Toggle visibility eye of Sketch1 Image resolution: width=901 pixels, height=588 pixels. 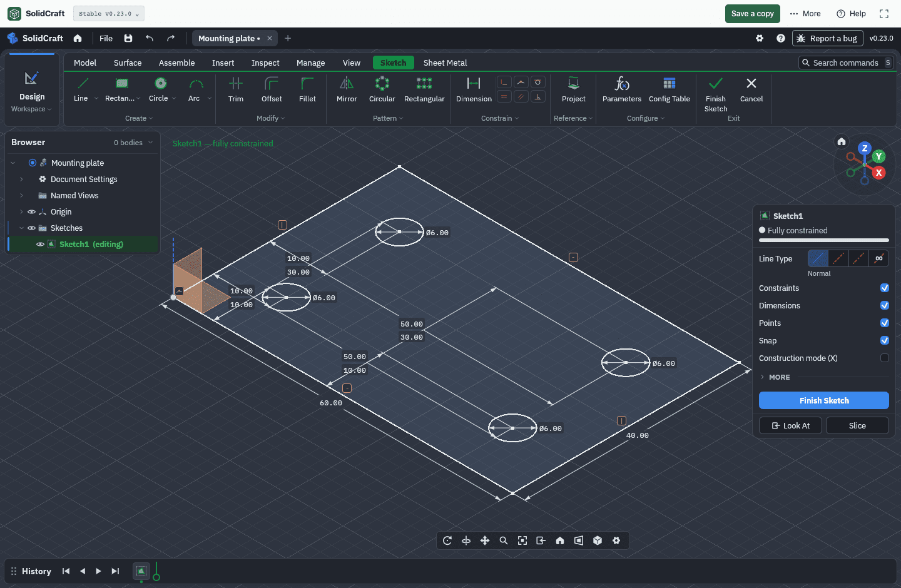click(40, 245)
